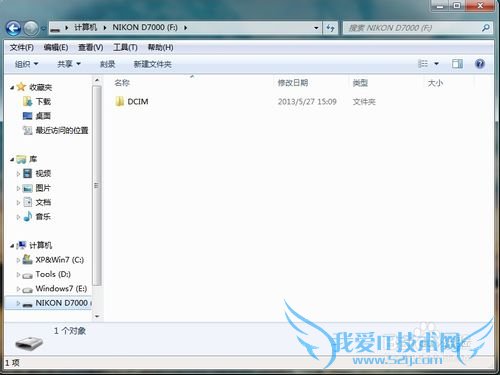Screen dimensions: 500x375
Task: Change view using the view mode icon
Action: coord(423,64)
